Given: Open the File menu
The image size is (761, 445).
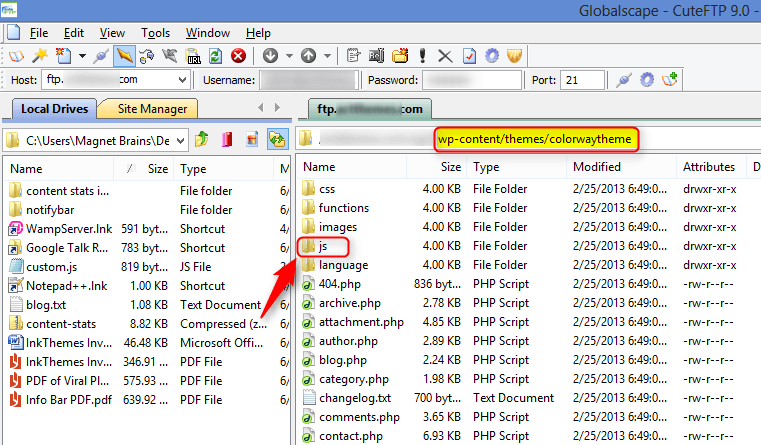Looking at the screenshot, I should pos(39,33).
